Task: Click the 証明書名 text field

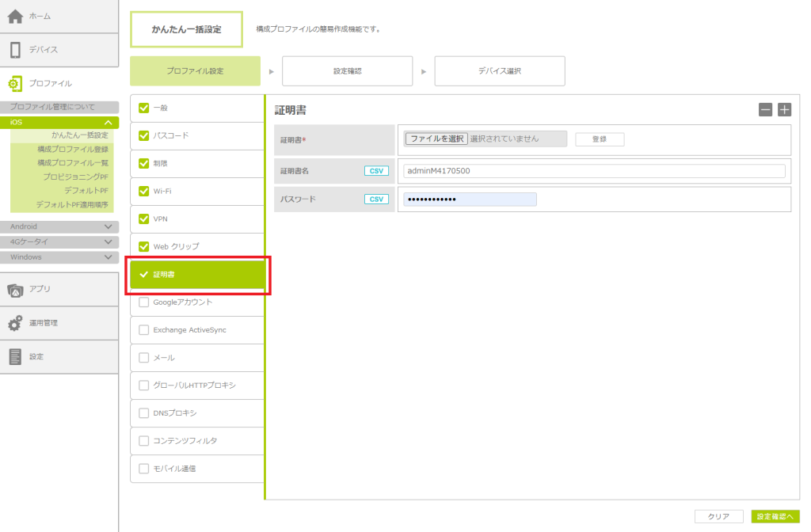Action: (593, 171)
